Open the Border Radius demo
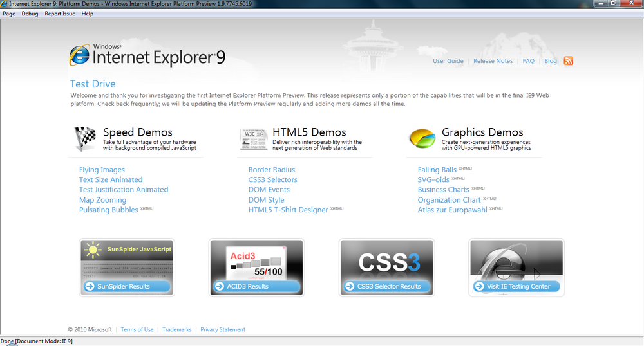Image resolution: width=644 pixels, height=346 pixels. point(272,170)
